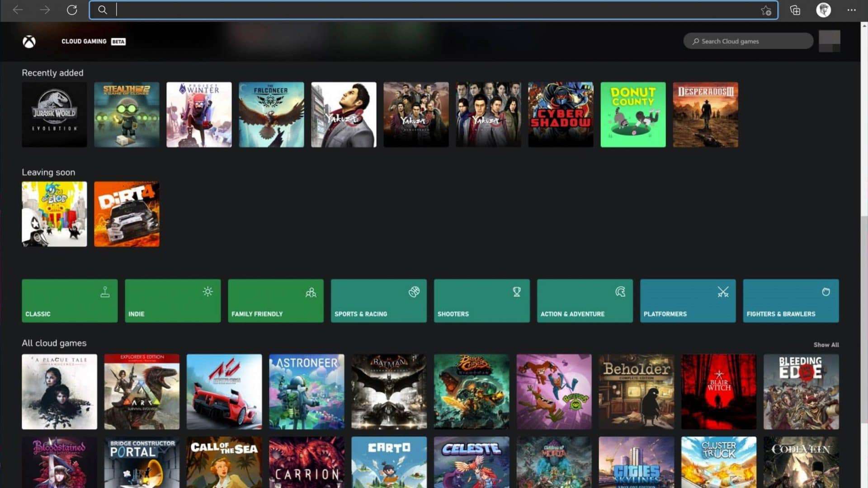Open A Plague Tale Innocence tile
This screenshot has height=488, width=868.
tap(59, 392)
